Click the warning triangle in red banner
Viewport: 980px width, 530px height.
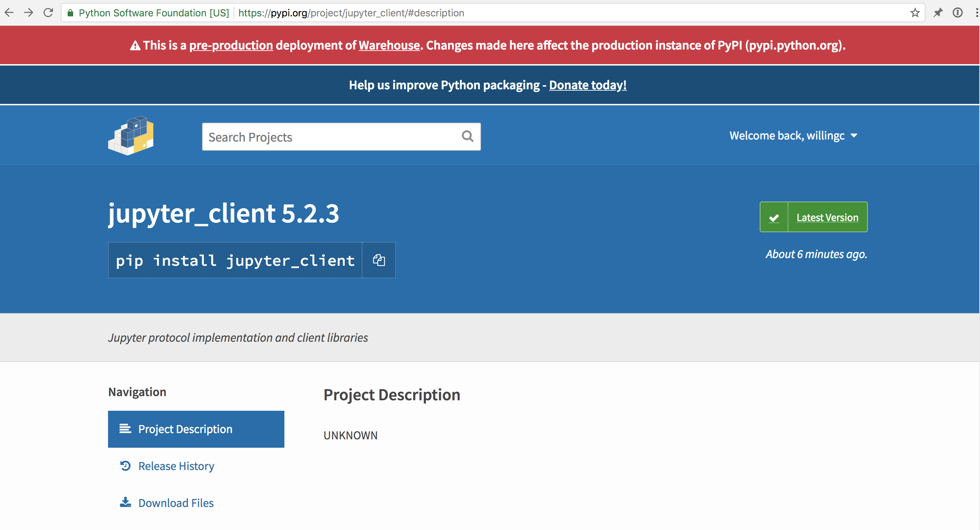coord(136,46)
